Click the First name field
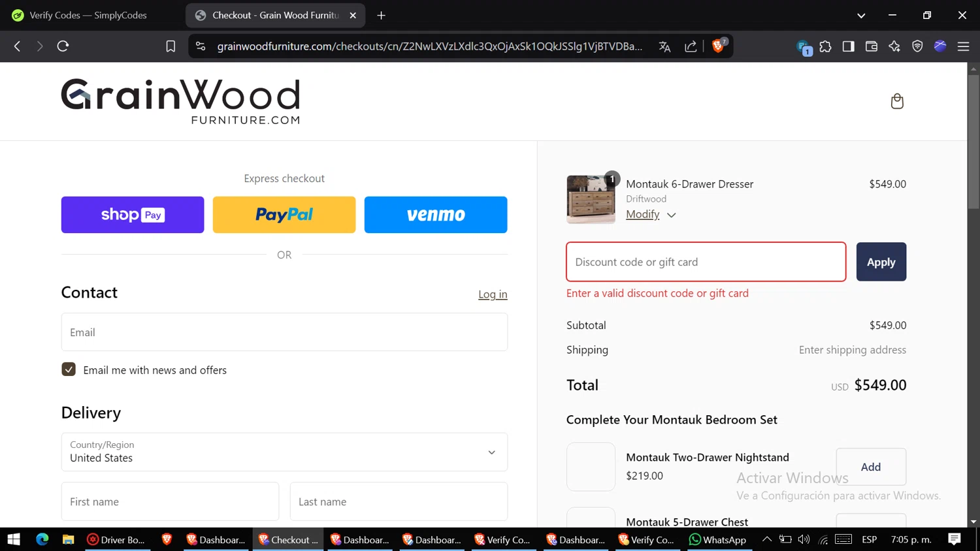Image resolution: width=980 pixels, height=551 pixels. click(170, 501)
